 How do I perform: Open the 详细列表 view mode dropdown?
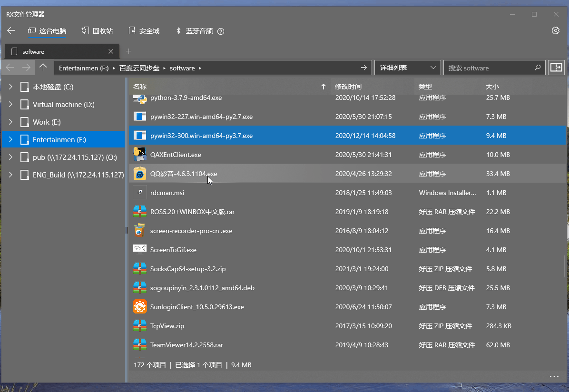tap(408, 68)
